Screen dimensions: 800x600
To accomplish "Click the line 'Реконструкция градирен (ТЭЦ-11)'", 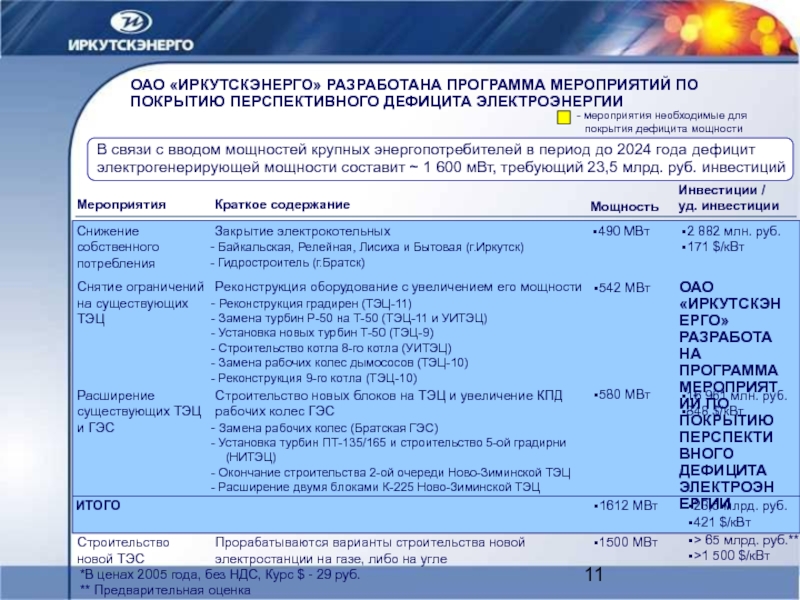I will [311, 304].
